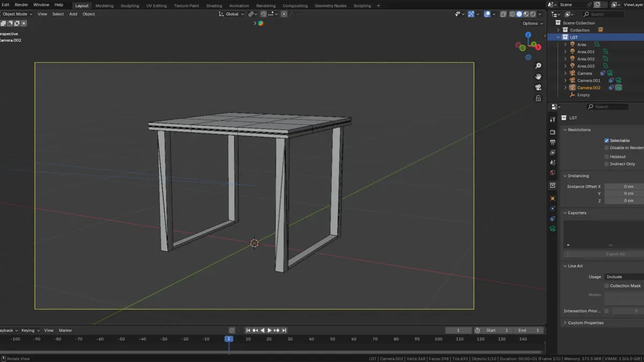The height and width of the screenshot is (362, 644).
Task: Open the Line Art Usage dropdown
Action: (623, 277)
